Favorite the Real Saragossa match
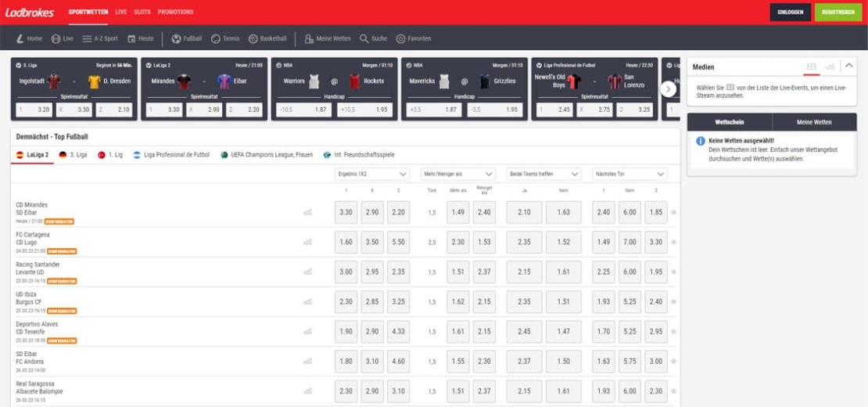 tap(674, 391)
